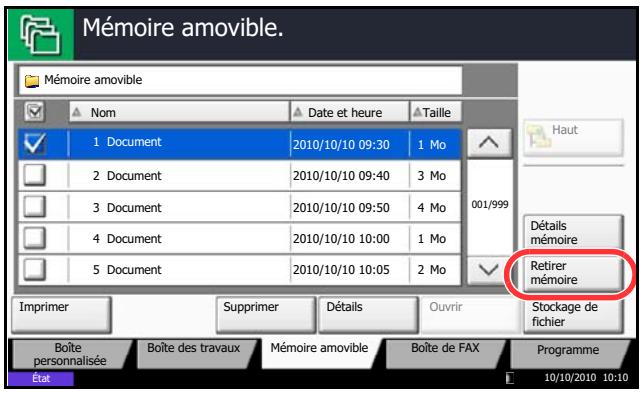Viewport: 640px width, 393px height.
Task: Open the Programme tab
Action: [568, 354]
